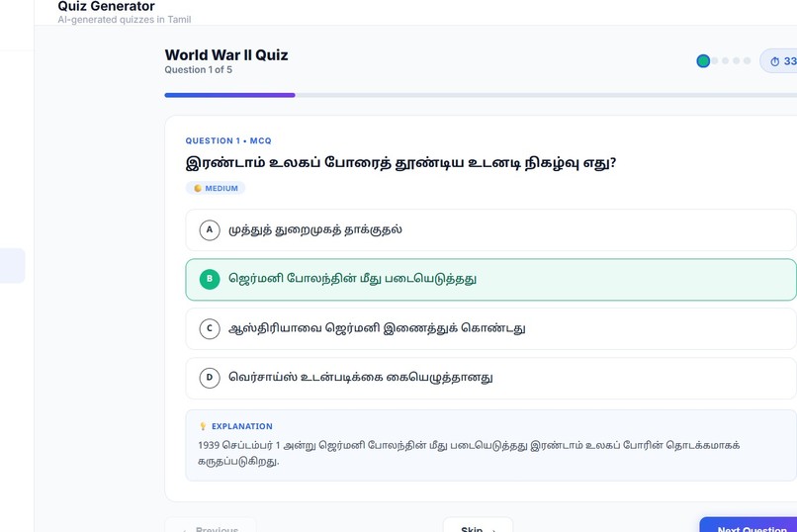Click the World War II Quiz title
This screenshot has width=797, height=532.
click(226, 54)
